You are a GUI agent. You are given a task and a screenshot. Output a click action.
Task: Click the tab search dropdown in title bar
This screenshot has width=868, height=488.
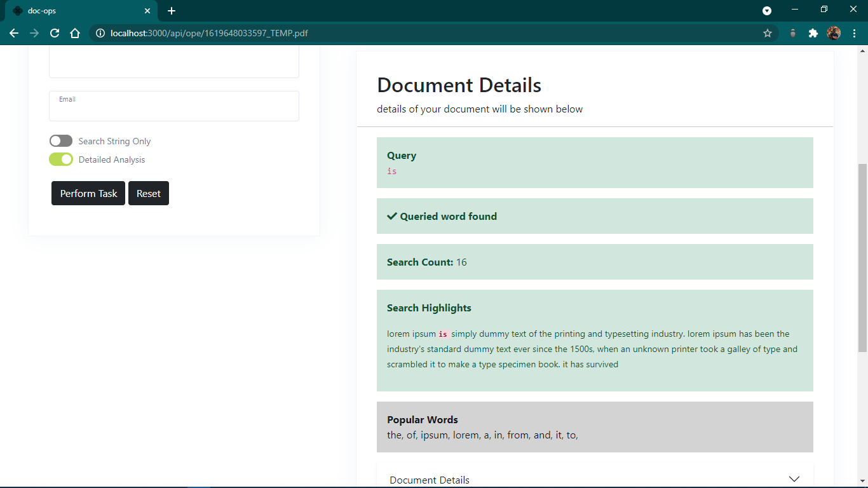pyautogui.click(x=767, y=11)
